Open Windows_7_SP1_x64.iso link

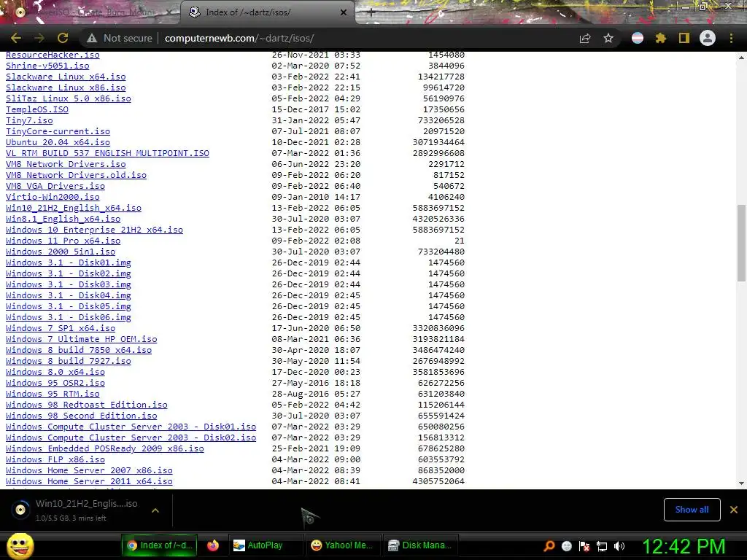click(x=61, y=329)
